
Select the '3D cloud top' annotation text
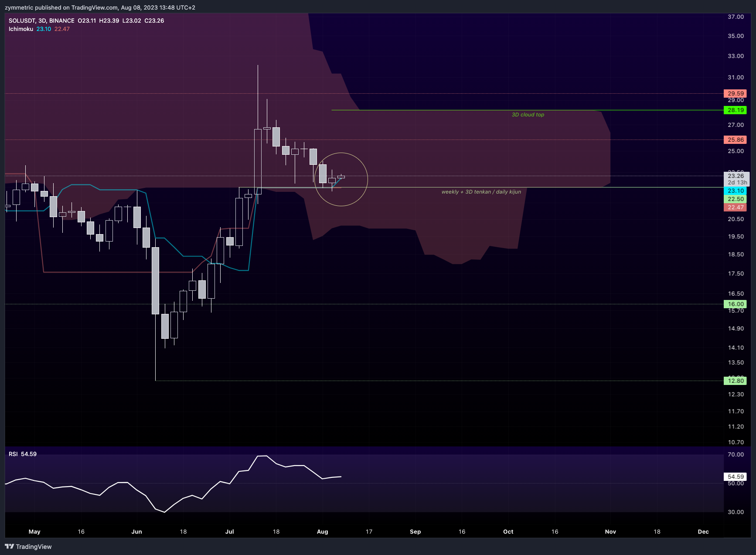[x=528, y=115]
